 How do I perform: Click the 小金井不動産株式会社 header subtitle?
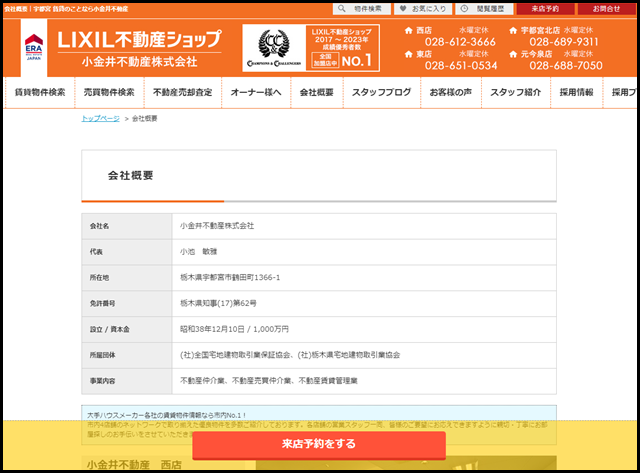pos(140,62)
